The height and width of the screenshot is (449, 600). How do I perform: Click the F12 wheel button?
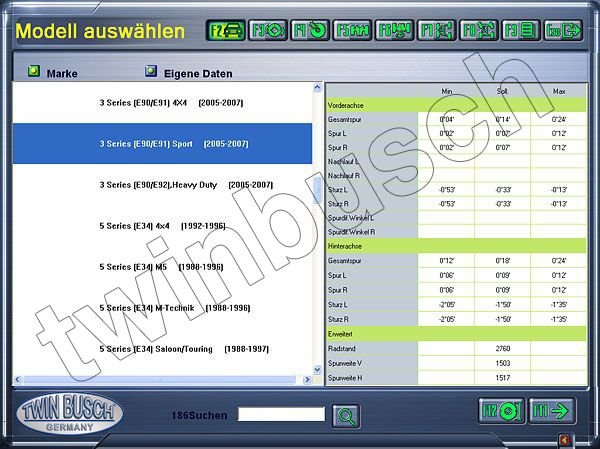502,411
